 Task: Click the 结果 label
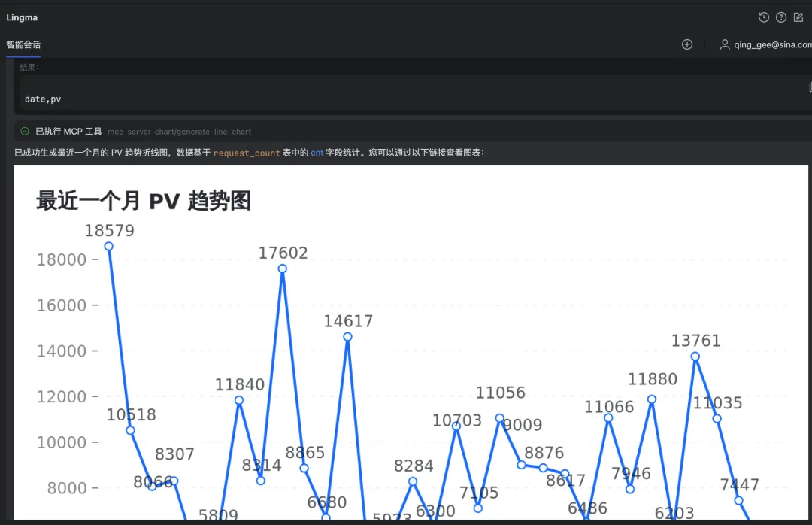(x=29, y=67)
